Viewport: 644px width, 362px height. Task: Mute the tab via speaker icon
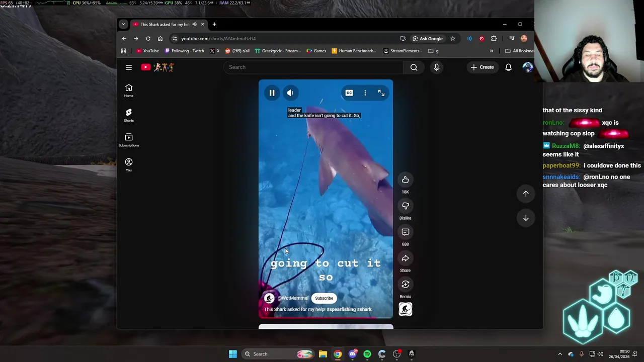(194, 24)
